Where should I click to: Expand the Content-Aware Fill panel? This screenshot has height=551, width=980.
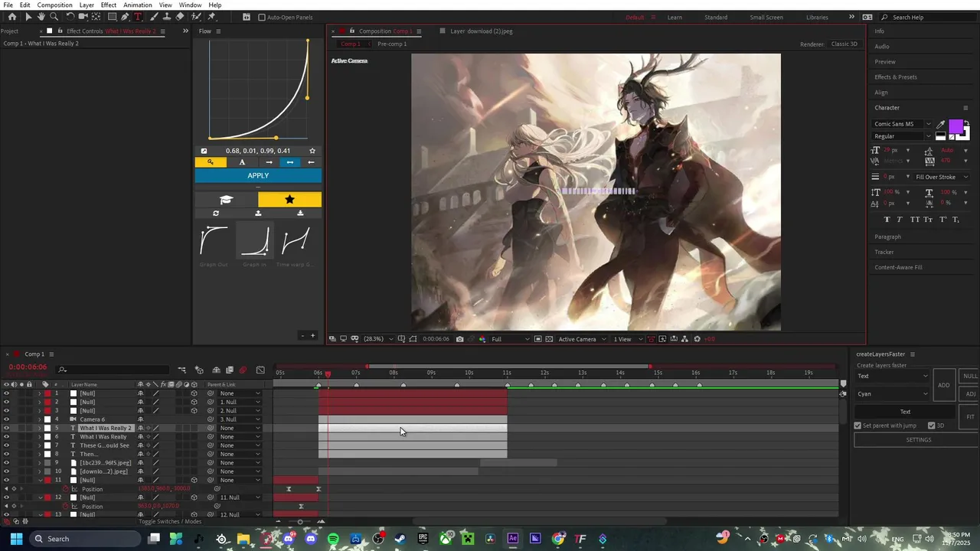point(899,267)
